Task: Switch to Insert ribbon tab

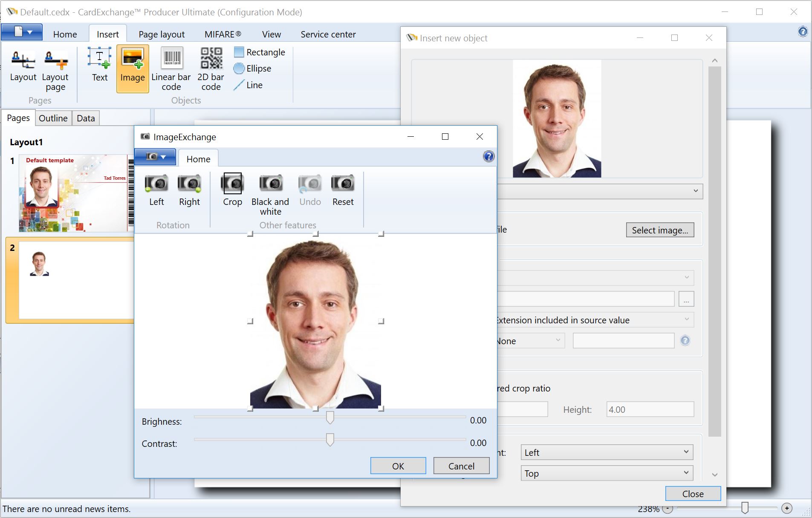Action: (x=107, y=34)
